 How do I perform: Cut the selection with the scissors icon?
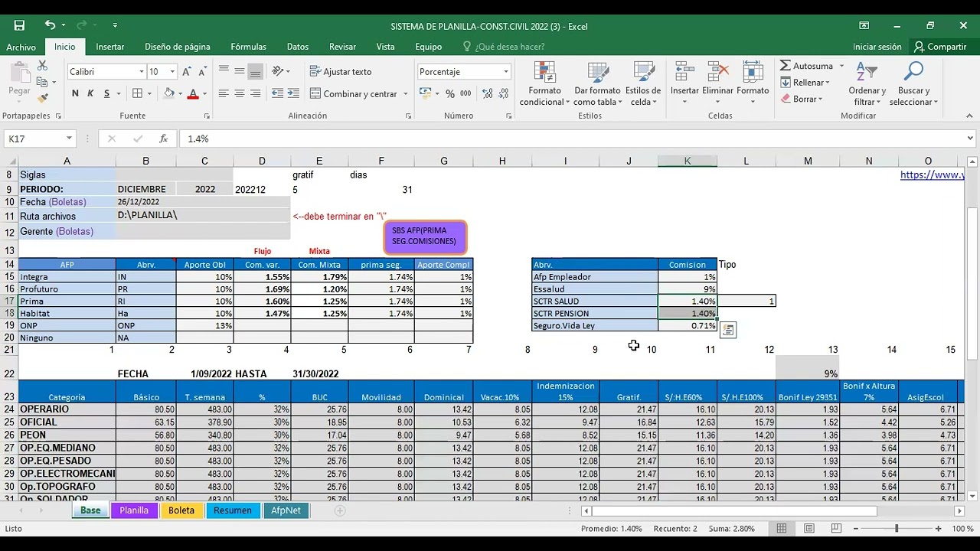pos(42,67)
